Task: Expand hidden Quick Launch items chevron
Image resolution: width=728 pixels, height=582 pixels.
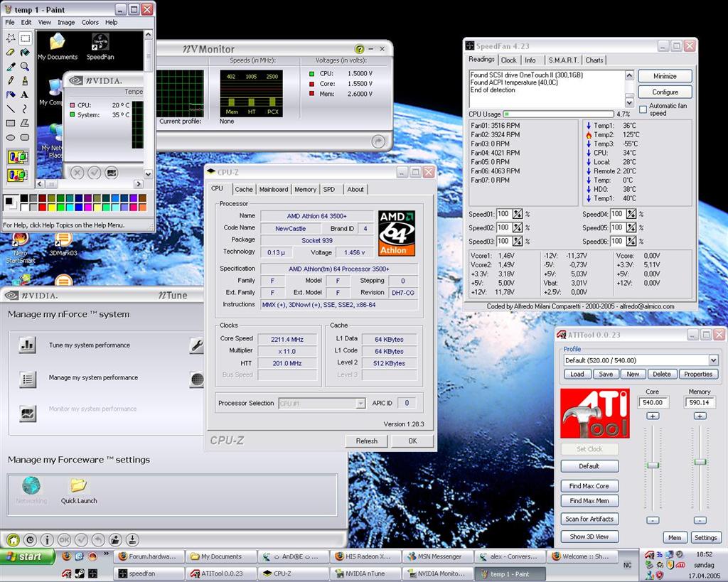Action: point(106,554)
